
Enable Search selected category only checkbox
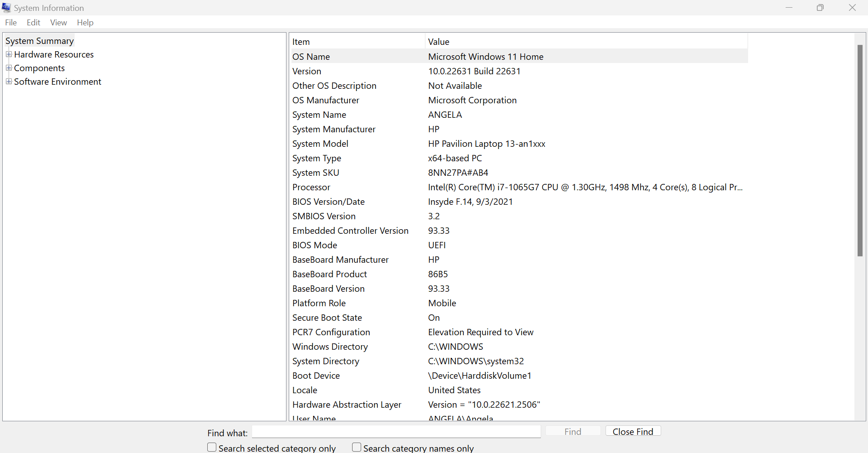212,448
